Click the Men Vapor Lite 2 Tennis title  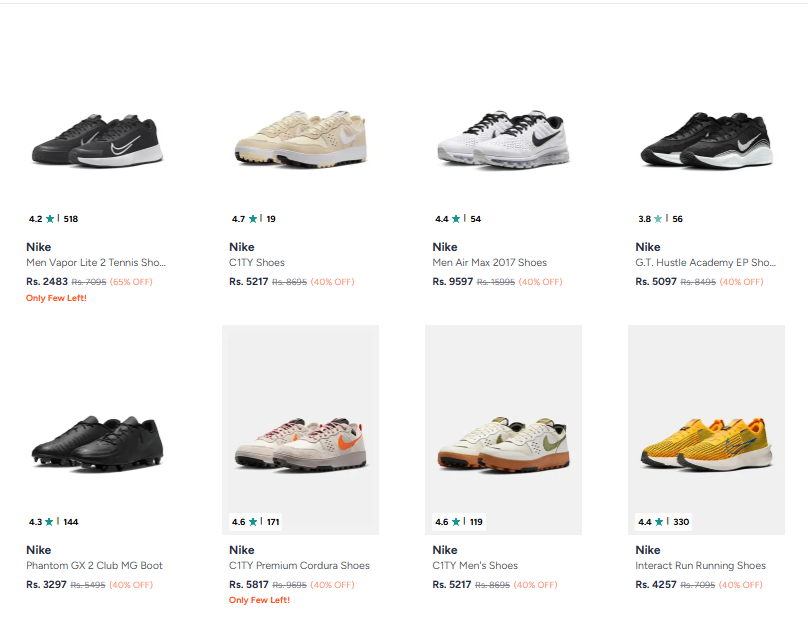click(96, 263)
